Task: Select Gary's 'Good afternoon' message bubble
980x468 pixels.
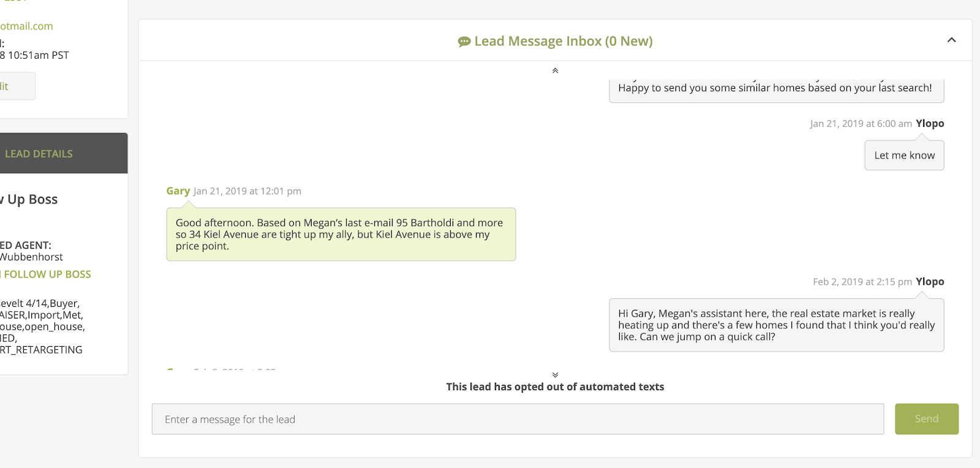Action: (341, 235)
